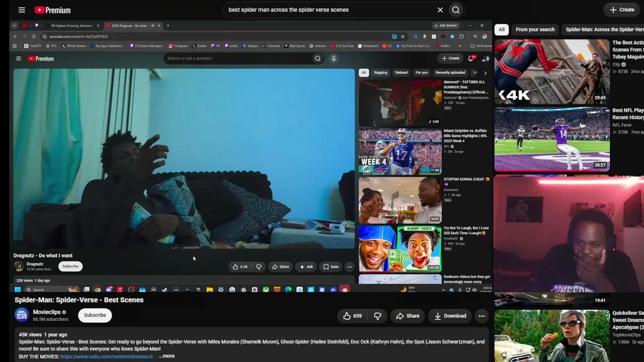This screenshot has height=362, width=644.
Task: Select the outer sidebar 'All' chip
Action: pyautogui.click(x=502, y=30)
